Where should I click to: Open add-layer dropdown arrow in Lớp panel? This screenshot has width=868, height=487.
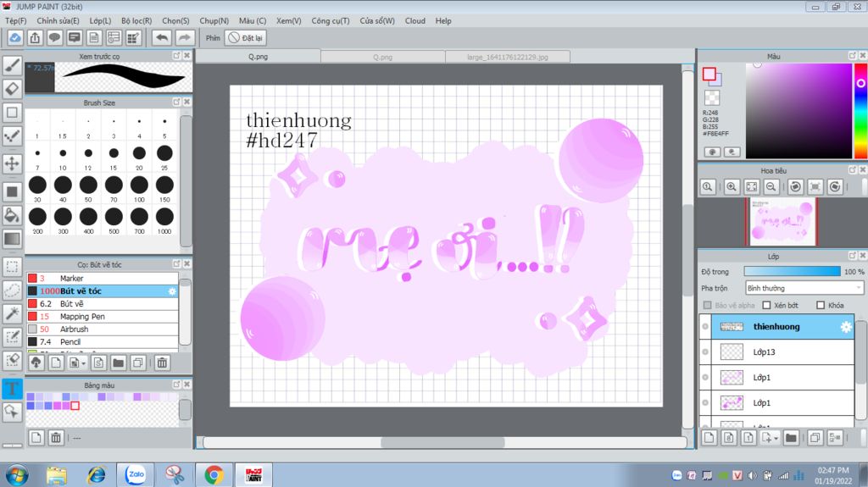click(x=776, y=439)
